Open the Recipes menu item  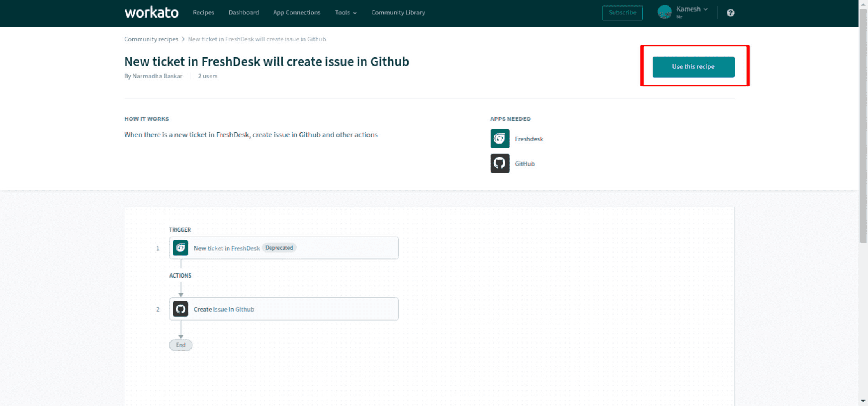coord(203,12)
